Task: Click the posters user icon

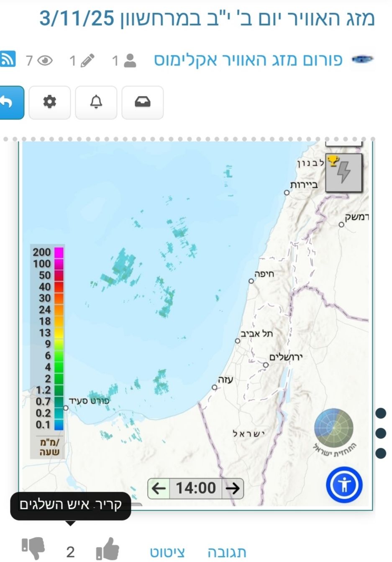Action: tap(130, 61)
